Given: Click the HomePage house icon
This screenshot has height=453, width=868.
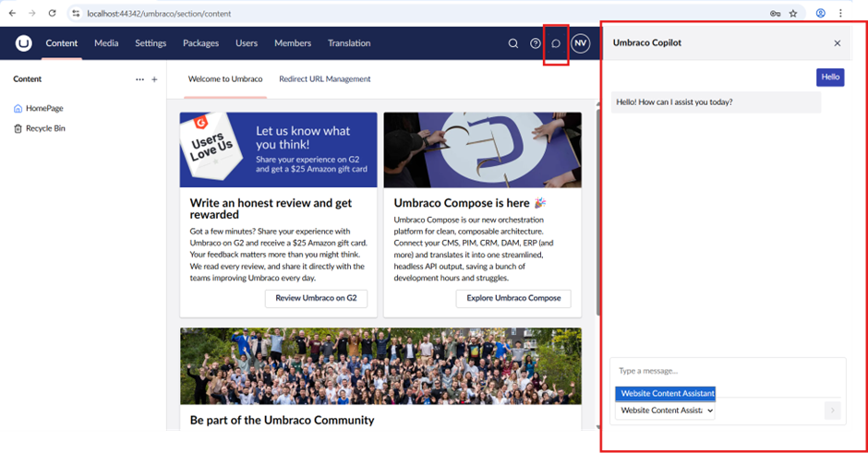Looking at the screenshot, I should [18, 109].
